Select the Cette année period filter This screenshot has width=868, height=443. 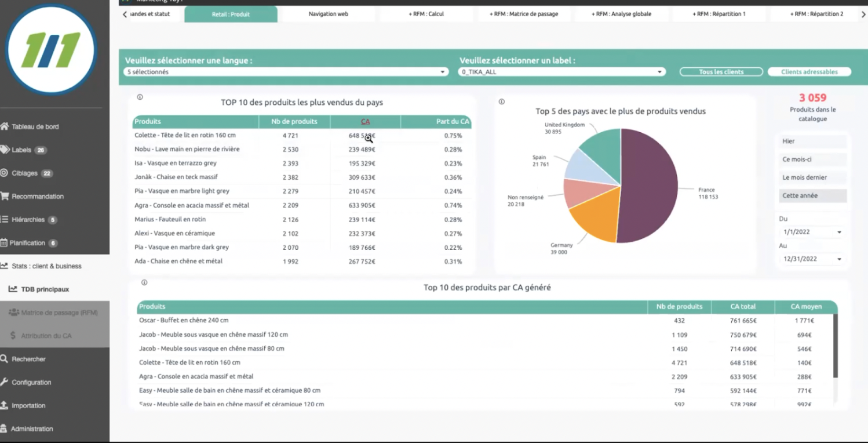point(812,195)
